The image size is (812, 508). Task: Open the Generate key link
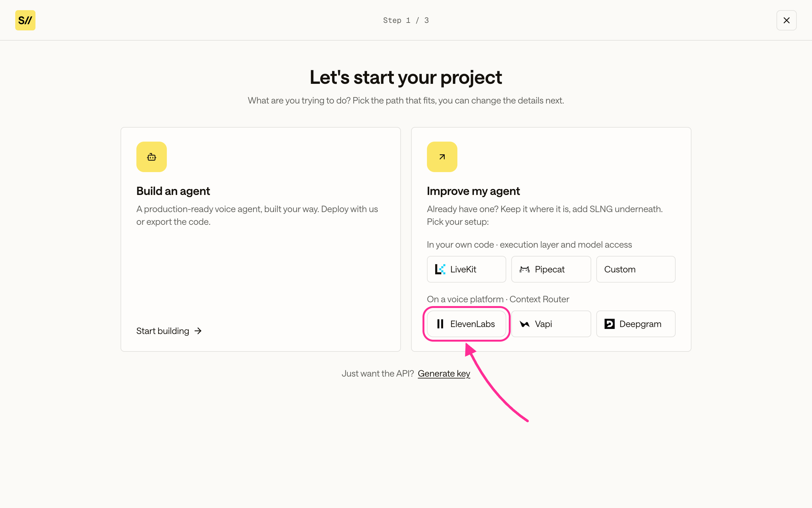[x=443, y=374]
